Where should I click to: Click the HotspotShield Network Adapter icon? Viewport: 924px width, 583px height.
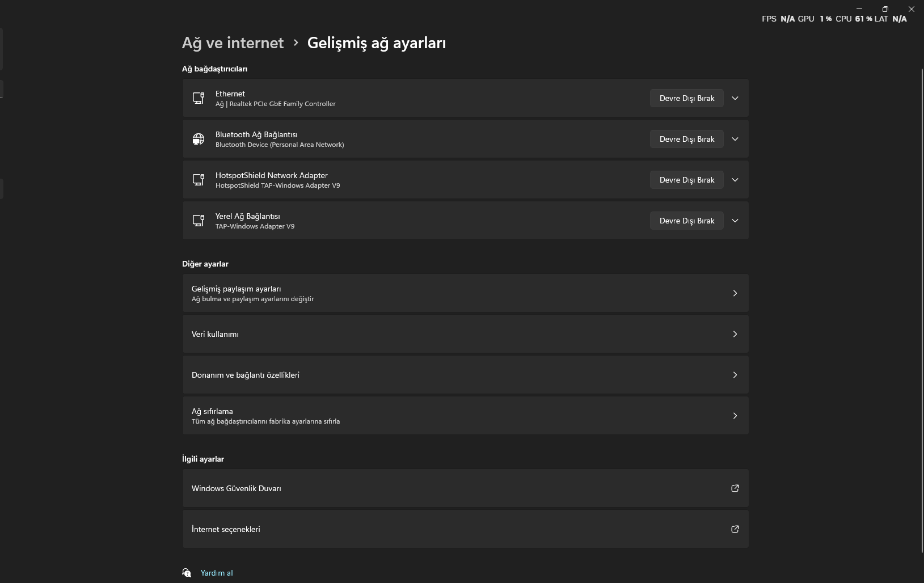pyautogui.click(x=198, y=180)
